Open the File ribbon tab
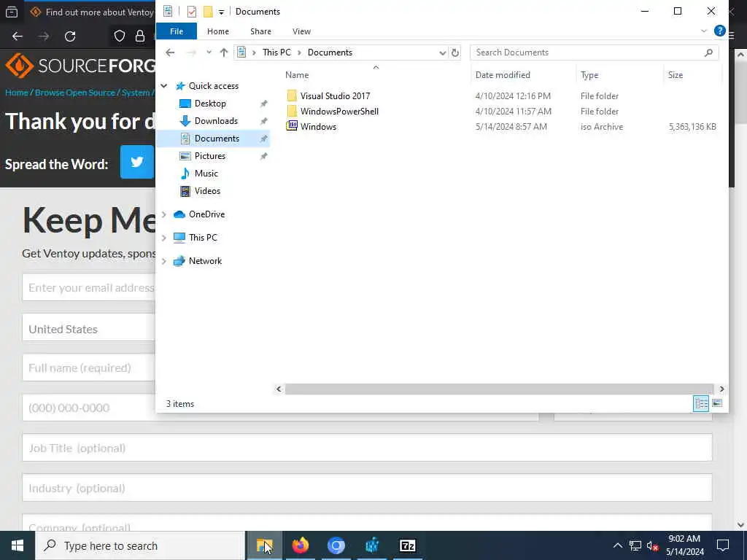 [177, 31]
